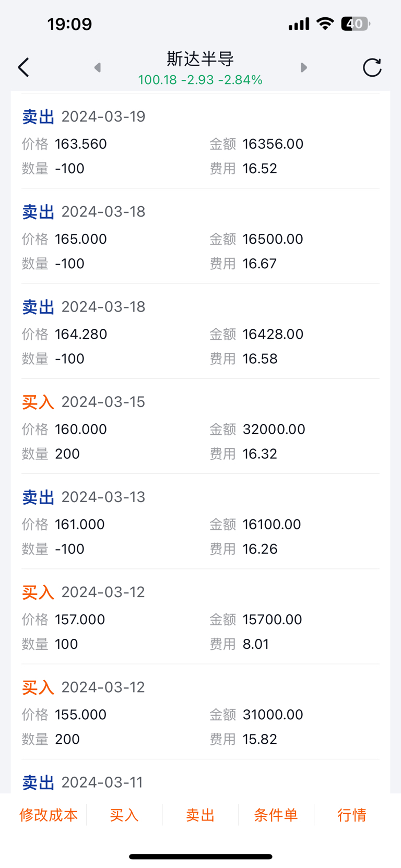Open the 卖出 2024-03-13 trade record
The width and height of the screenshot is (401, 868).
click(200, 522)
